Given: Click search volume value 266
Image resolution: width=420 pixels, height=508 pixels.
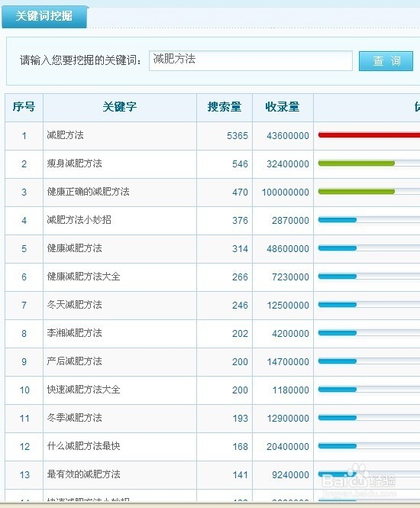Looking at the screenshot, I should (x=240, y=277).
